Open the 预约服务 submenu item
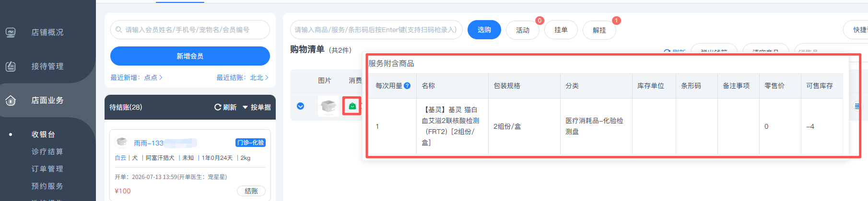The height and width of the screenshot is (201, 868). [47, 186]
